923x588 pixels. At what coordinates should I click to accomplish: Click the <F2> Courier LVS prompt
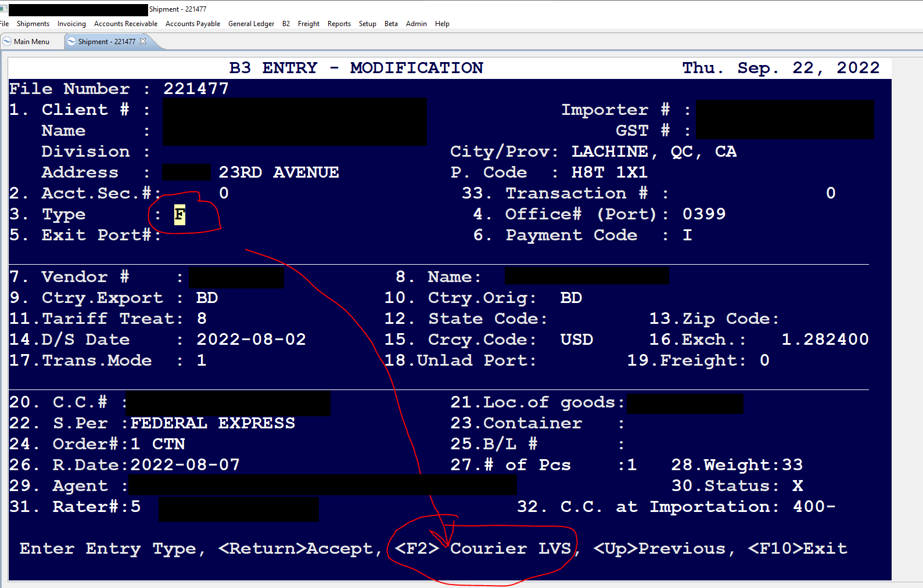(483, 549)
